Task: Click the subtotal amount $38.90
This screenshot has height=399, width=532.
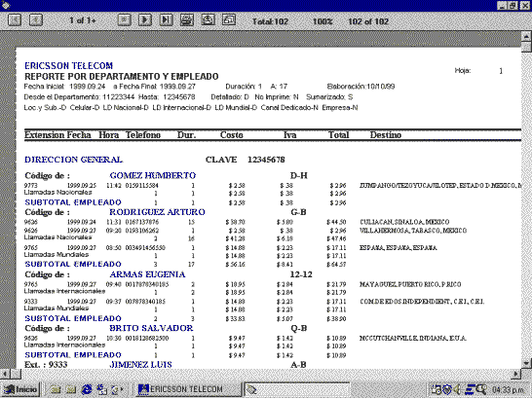Action: [336, 319]
